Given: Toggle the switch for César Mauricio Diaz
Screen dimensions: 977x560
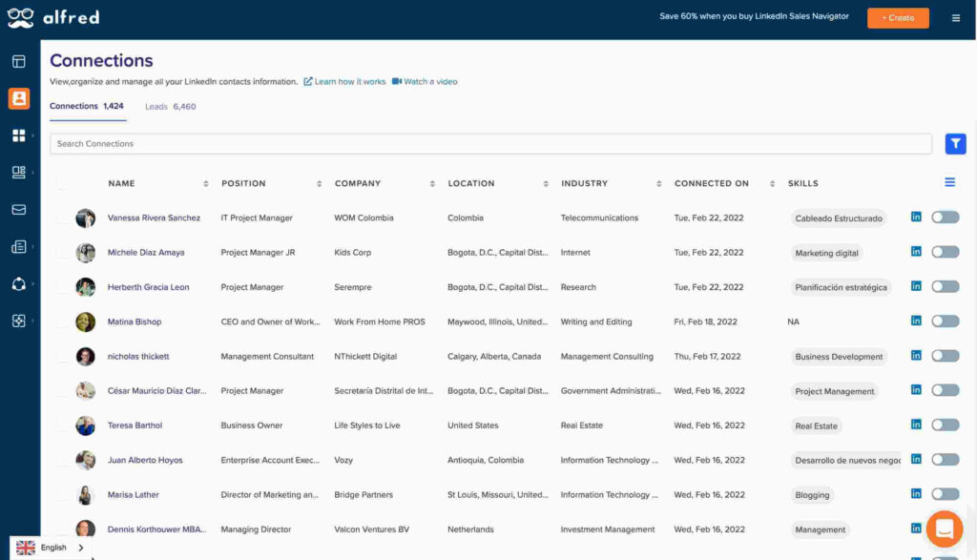Looking at the screenshot, I should 946,390.
